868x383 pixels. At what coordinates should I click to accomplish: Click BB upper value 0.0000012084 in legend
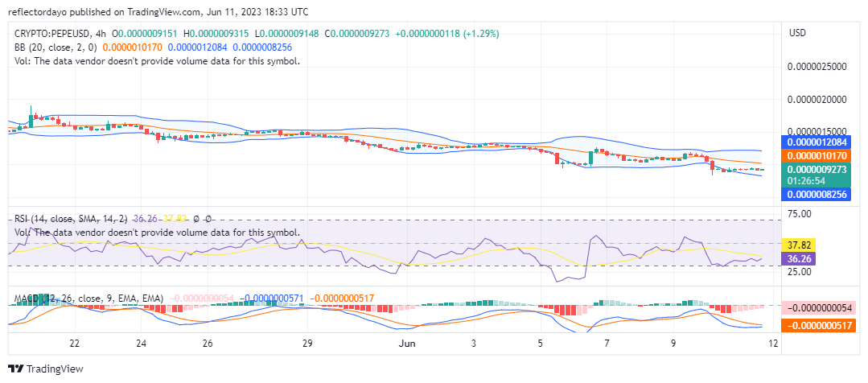[x=198, y=47]
